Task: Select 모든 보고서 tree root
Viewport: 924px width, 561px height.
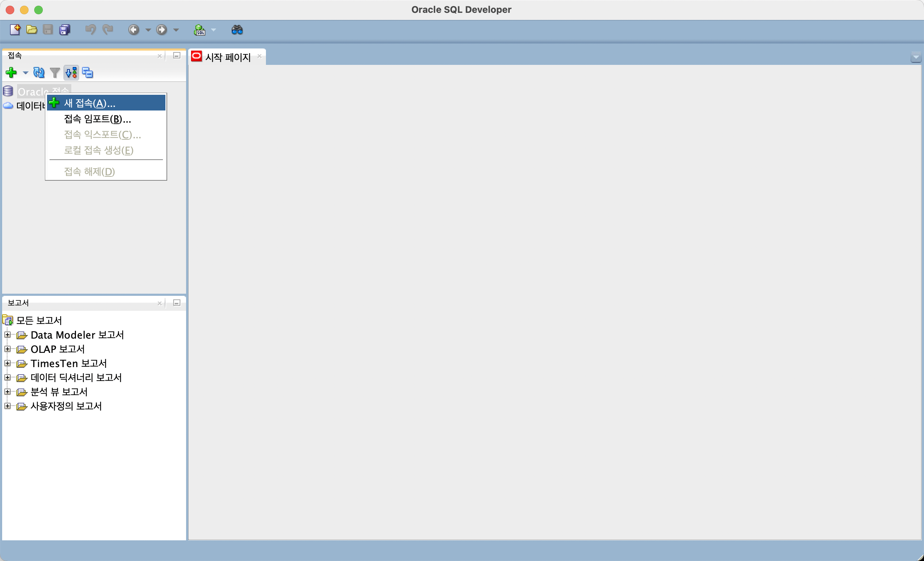Action: (39, 320)
